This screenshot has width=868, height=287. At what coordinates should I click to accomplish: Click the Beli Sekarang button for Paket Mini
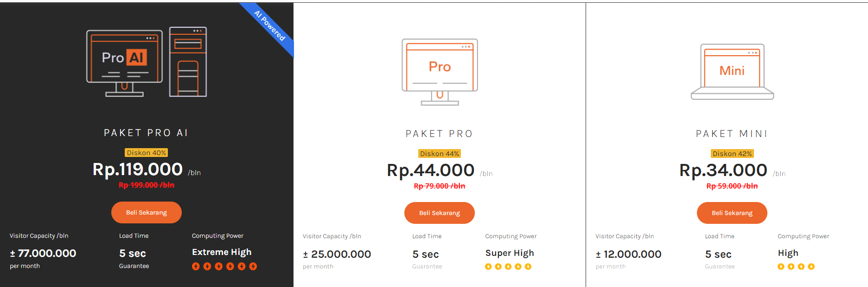pyautogui.click(x=732, y=213)
